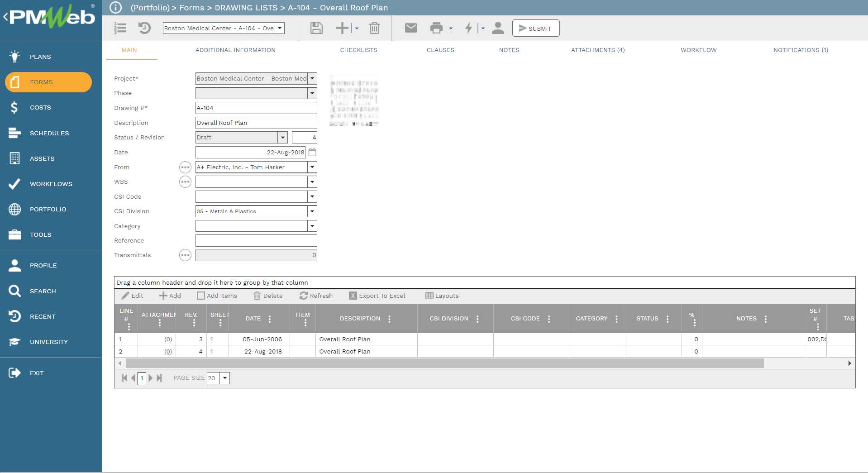Click Delete in the grid toolbar
868x473 pixels.
tap(268, 296)
